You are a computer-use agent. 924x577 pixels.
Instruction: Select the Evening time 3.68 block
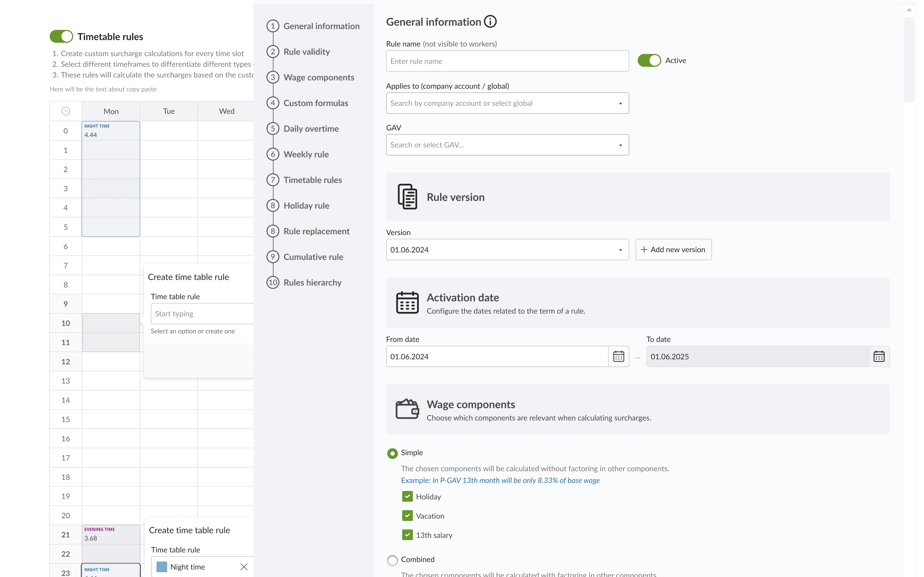[x=111, y=544]
